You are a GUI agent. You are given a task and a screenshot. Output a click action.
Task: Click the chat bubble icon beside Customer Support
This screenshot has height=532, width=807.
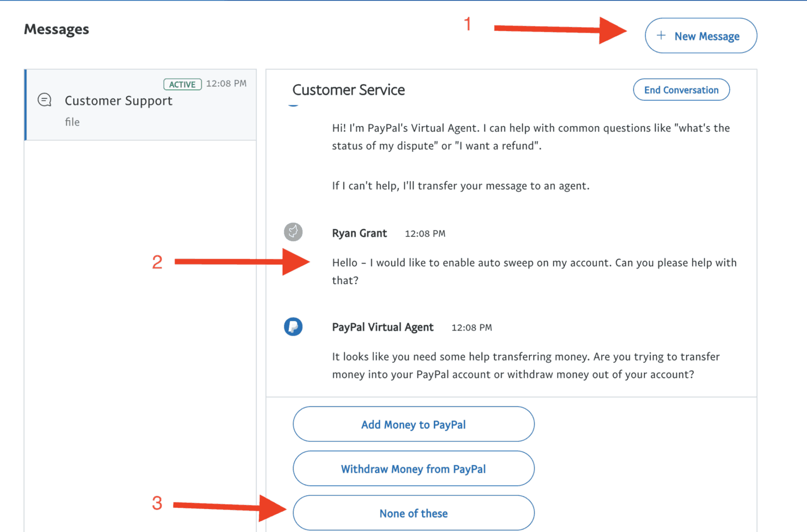(44, 100)
